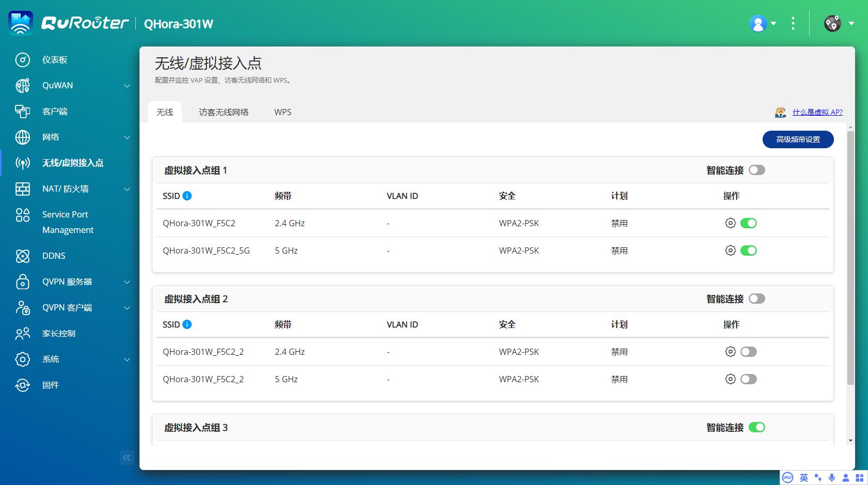Open the user account dropdown arrow
The width and height of the screenshot is (868, 485).
coord(773,24)
